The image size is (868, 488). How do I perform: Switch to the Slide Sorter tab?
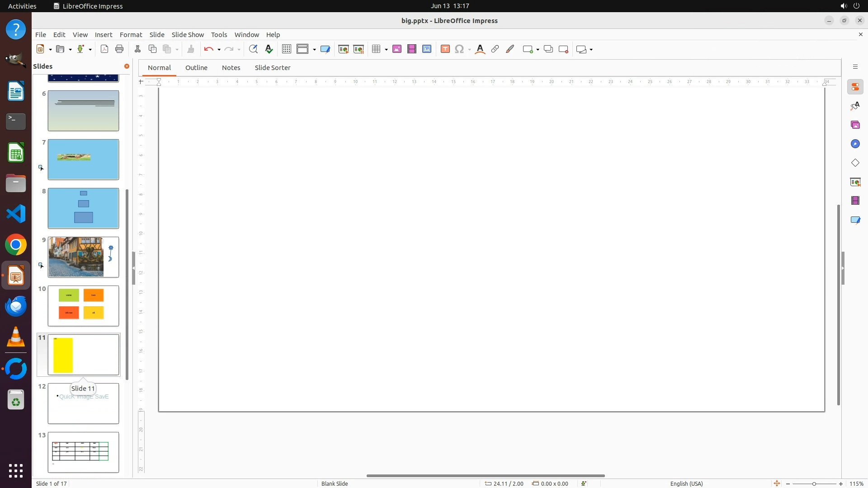click(273, 68)
